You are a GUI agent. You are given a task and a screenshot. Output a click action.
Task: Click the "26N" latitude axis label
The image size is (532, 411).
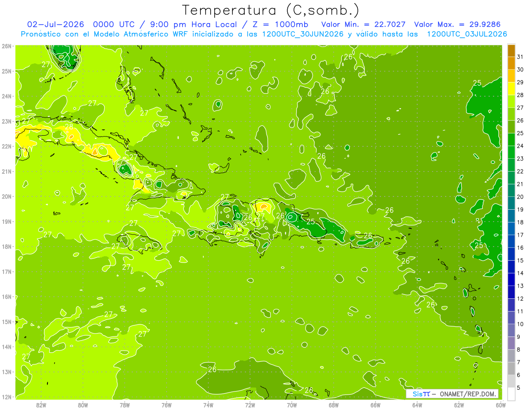6,46
